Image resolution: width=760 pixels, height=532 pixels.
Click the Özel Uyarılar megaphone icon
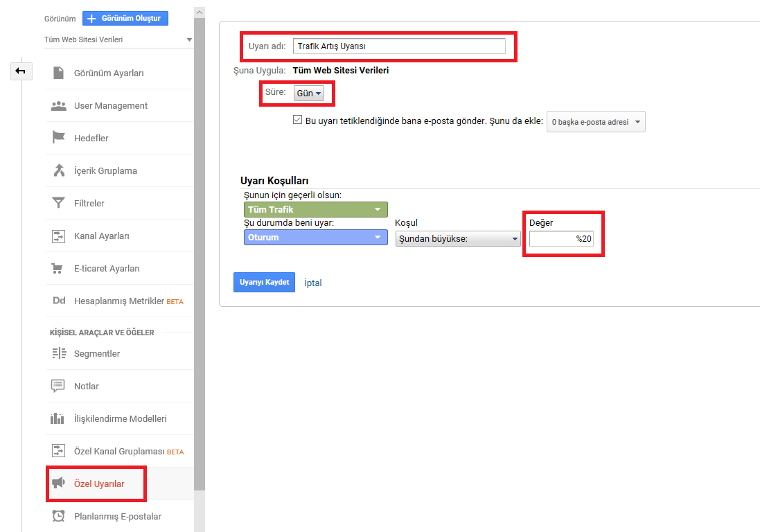coord(59,483)
